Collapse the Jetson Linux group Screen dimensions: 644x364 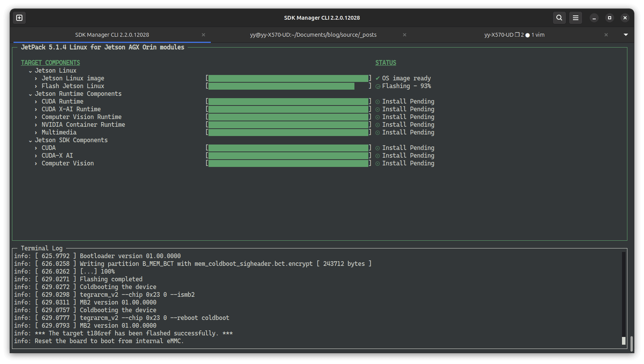click(x=31, y=71)
